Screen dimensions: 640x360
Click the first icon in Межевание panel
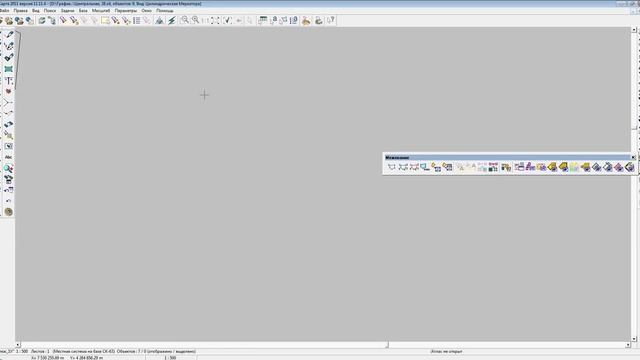[x=392, y=167]
